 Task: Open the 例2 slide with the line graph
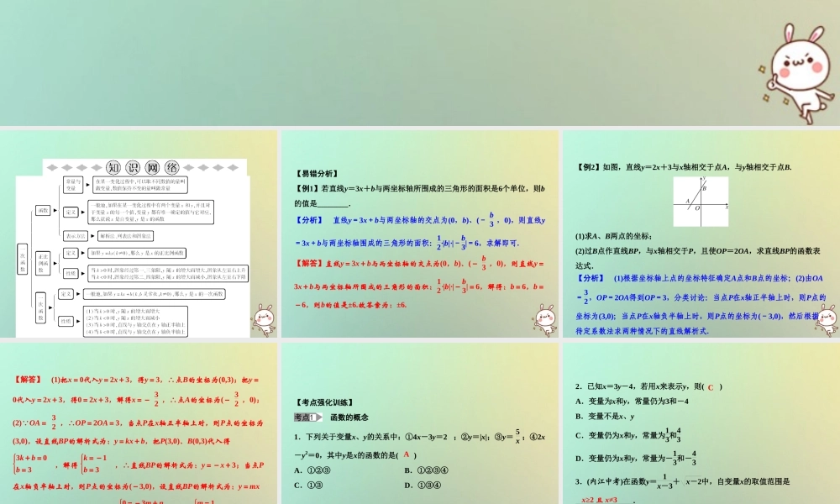click(x=701, y=234)
